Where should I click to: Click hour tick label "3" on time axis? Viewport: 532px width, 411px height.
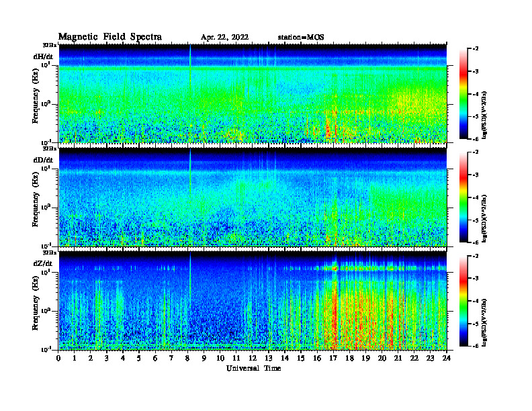[107, 358]
